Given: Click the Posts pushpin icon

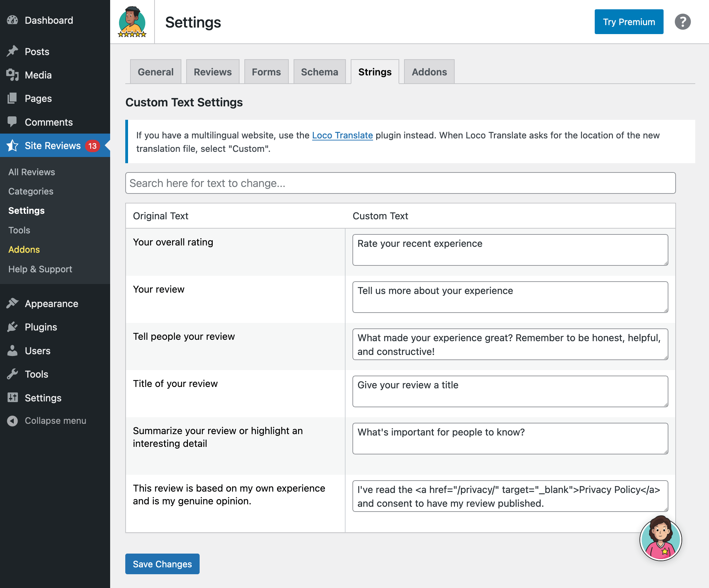Looking at the screenshot, I should click(x=12, y=51).
